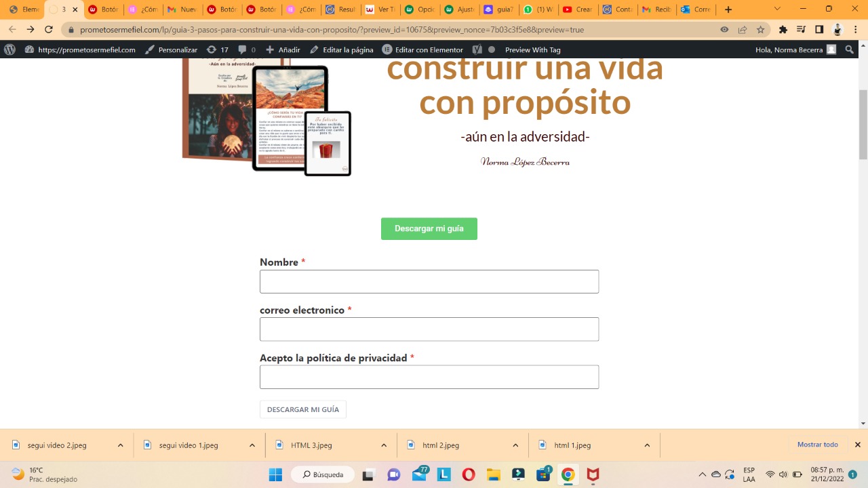
Task: Expand options for 'segui video 2.jpeg'
Action: (x=121, y=445)
